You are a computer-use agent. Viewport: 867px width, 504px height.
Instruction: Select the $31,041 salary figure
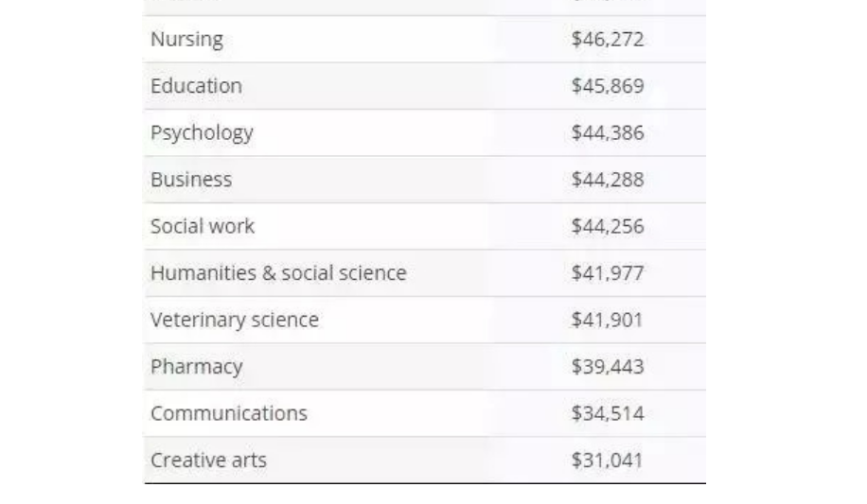(x=607, y=461)
